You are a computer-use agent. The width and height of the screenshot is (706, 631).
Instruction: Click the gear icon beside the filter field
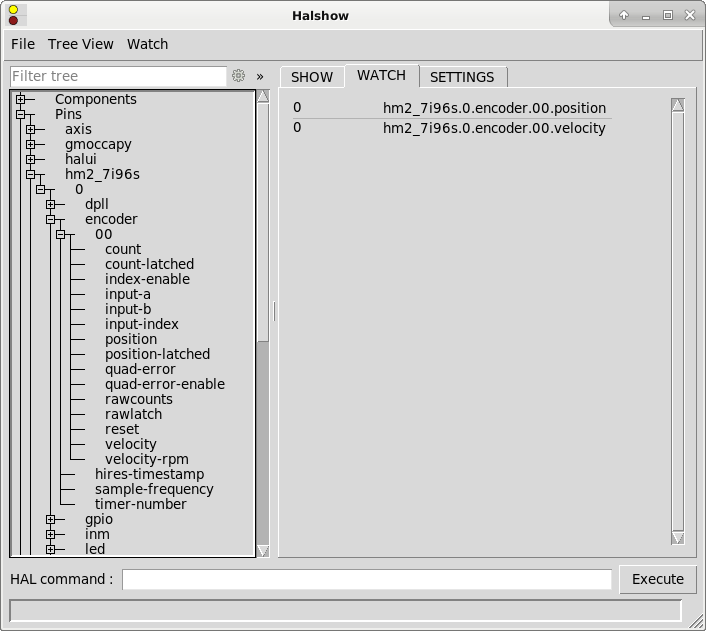pos(238,76)
